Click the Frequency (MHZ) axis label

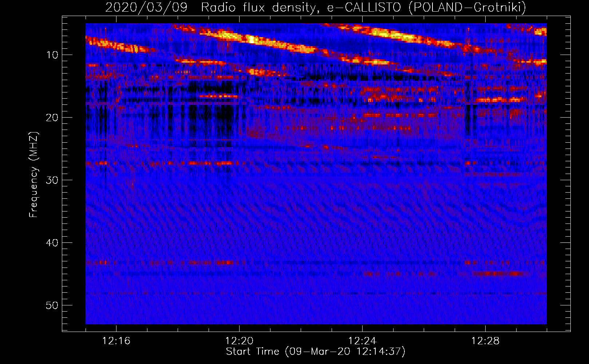tap(33, 174)
